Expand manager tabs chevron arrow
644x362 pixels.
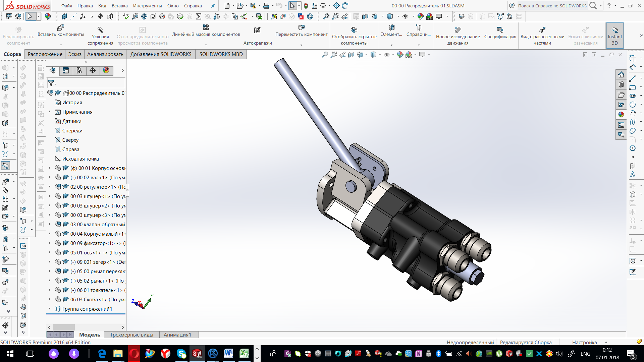122,70
